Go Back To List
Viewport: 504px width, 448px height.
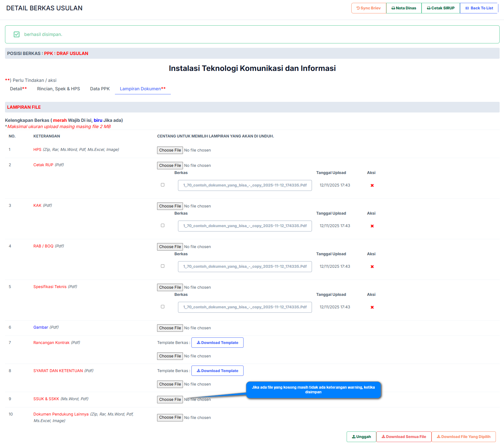479,8
